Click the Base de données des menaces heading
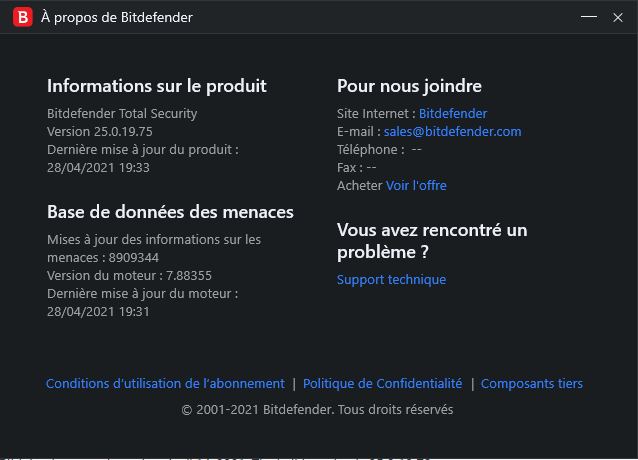Viewport: 638px width, 460px height. point(170,212)
